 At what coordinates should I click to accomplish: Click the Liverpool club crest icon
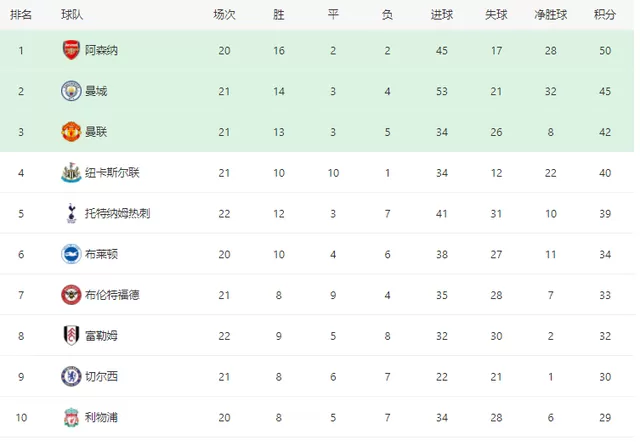coord(70,417)
